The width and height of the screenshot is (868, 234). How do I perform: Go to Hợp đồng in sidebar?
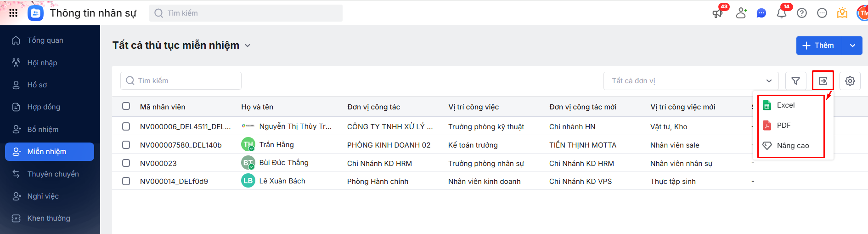(x=44, y=107)
